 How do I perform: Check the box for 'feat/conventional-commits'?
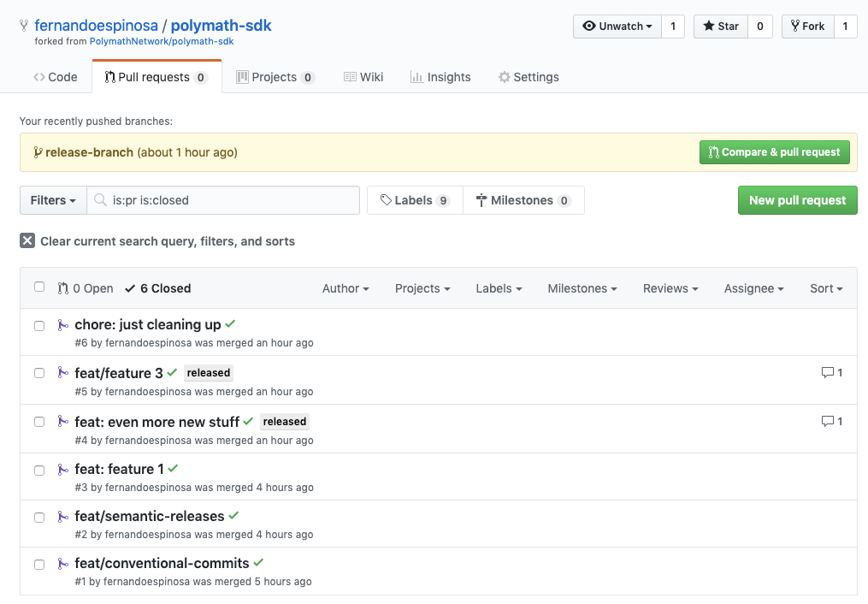point(39,565)
